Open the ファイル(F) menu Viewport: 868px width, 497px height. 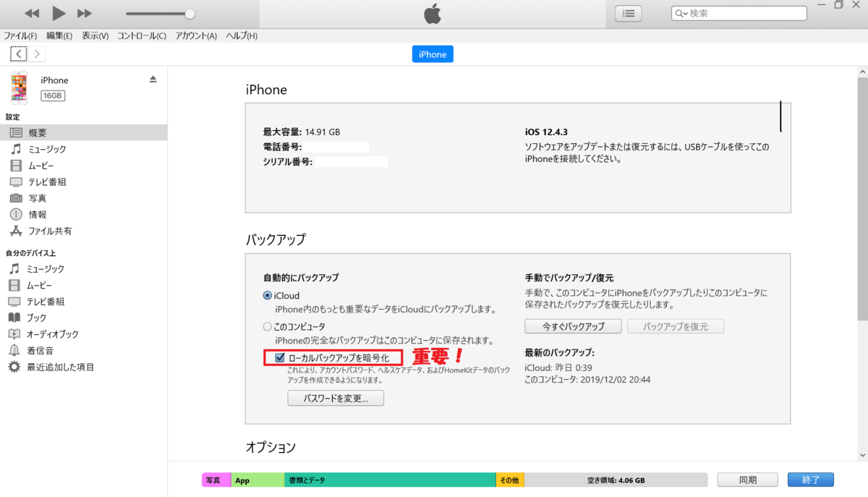pyautogui.click(x=21, y=35)
